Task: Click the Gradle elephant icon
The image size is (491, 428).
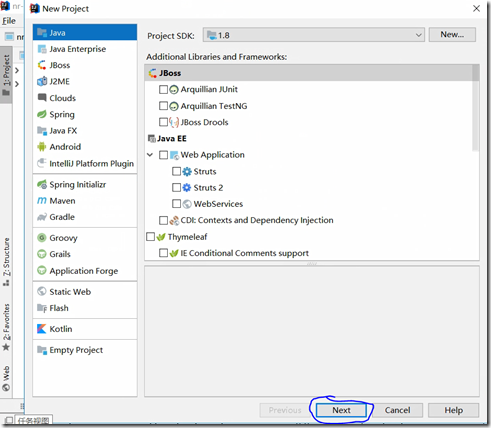Action: tap(42, 217)
